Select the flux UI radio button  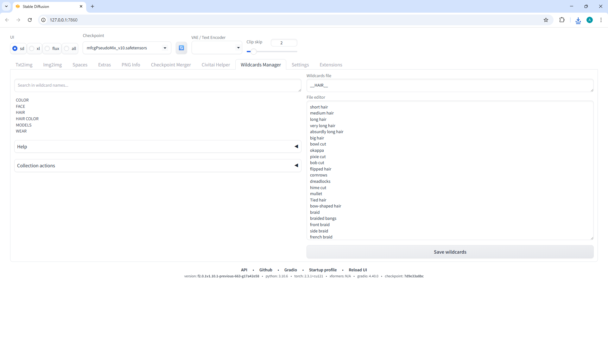pos(47,48)
